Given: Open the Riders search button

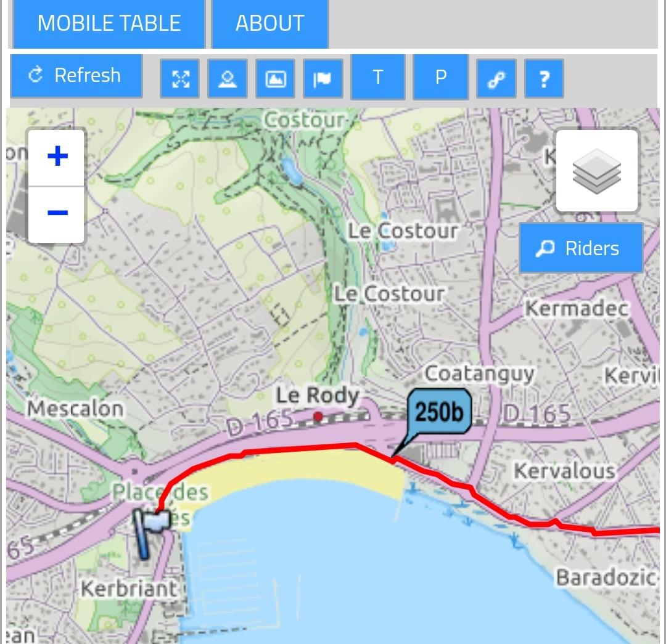Looking at the screenshot, I should 581,248.
